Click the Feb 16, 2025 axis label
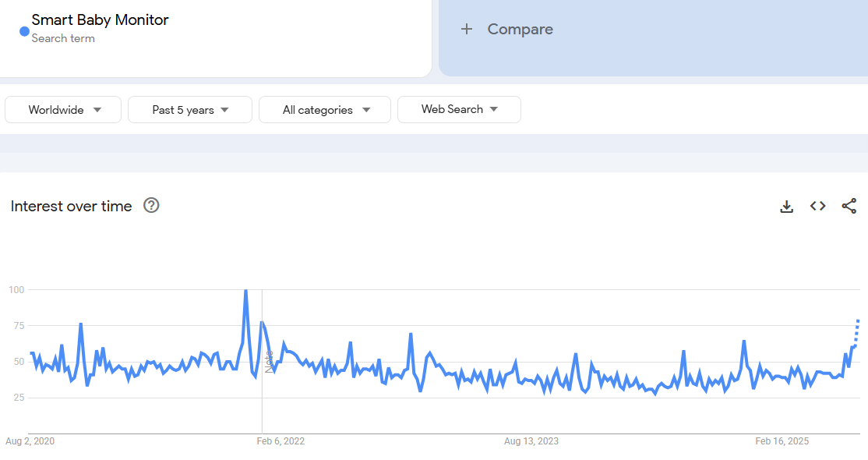The width and height of the screenshot is (868, 460). coord(782,441)
